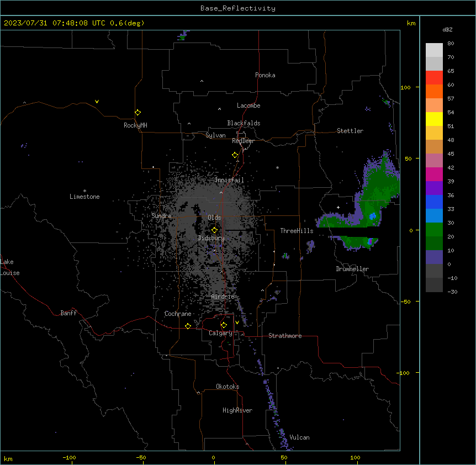Click the Sundre label
The image size is (476, 465).
pos(161,216)
